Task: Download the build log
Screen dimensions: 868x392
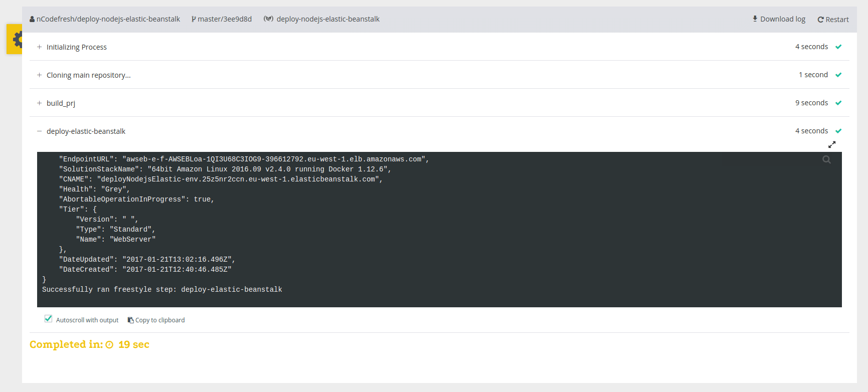Action: [x=778, y=19]
